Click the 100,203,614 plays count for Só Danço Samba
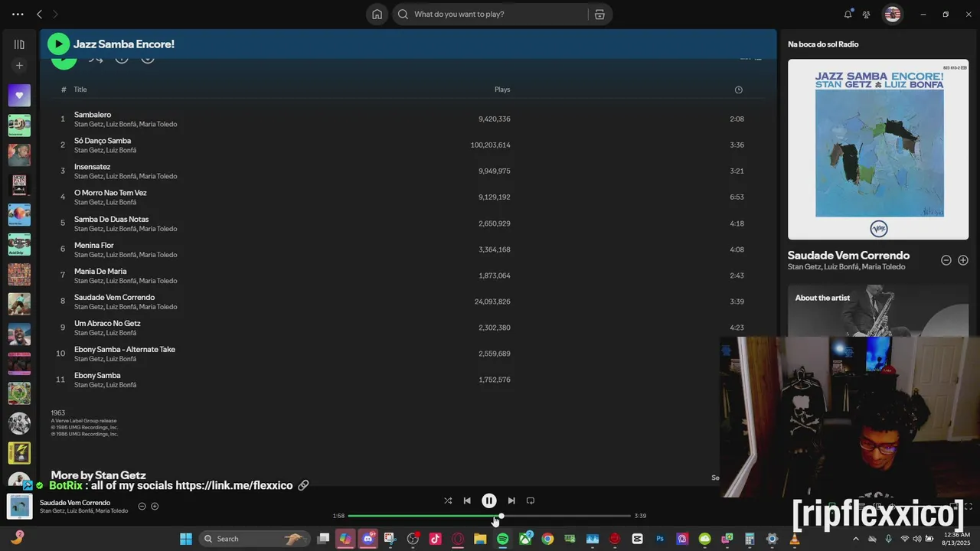 [x=490, y=145]
